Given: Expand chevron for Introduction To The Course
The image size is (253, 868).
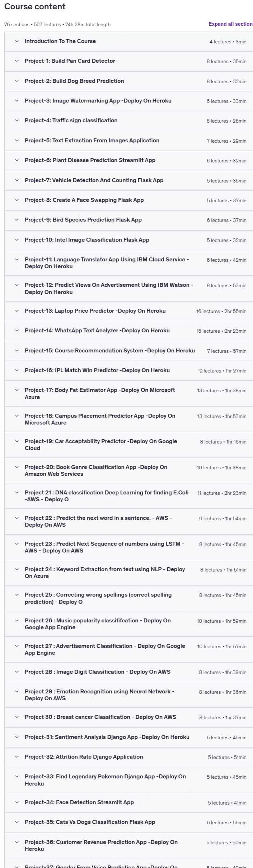Looking at the screenshot, I should point(17,41).
